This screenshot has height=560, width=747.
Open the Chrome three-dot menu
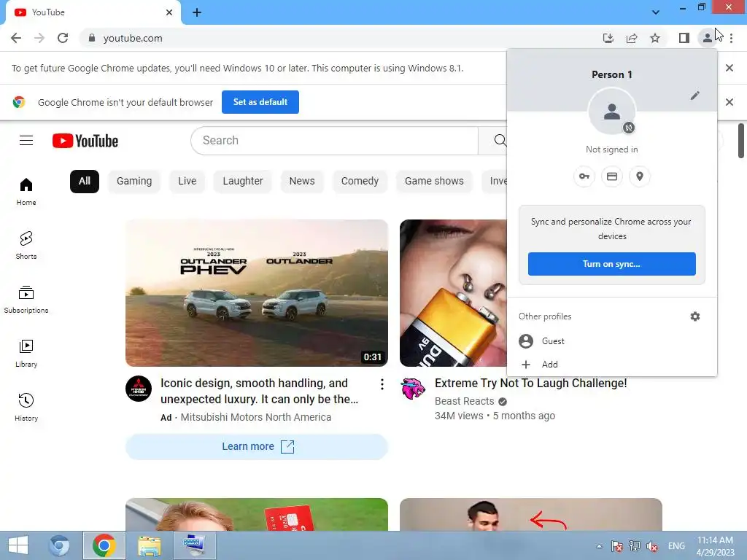coord(731,38)
